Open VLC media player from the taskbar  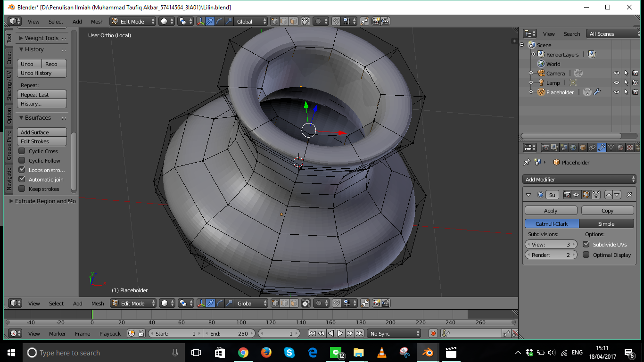coord(381,353)
